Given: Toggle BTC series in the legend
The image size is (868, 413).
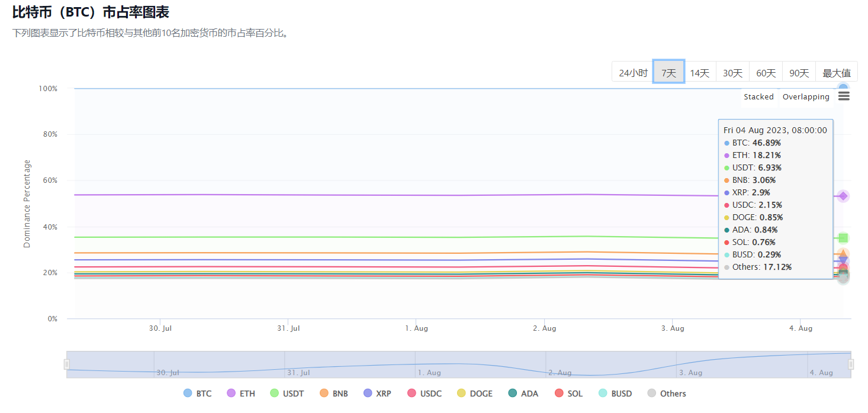Looking at the screenshot, I should click(x=197, y=393).
